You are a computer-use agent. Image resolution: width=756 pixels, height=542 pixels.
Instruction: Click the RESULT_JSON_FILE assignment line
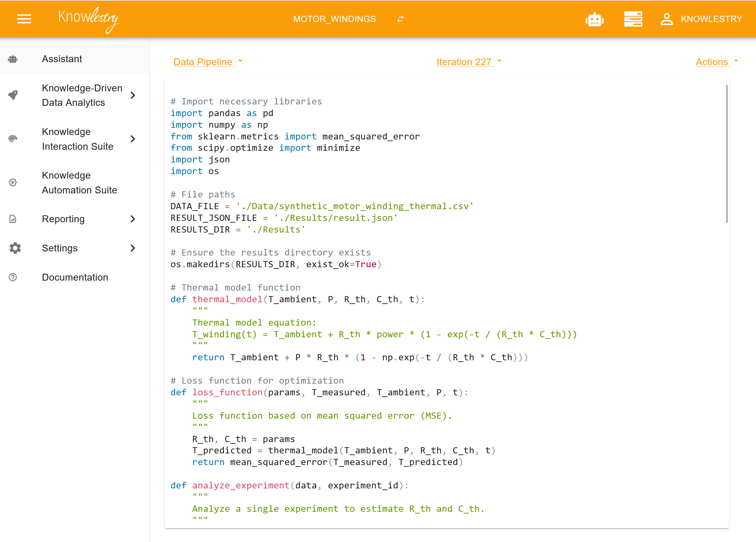tap(284, 218)
